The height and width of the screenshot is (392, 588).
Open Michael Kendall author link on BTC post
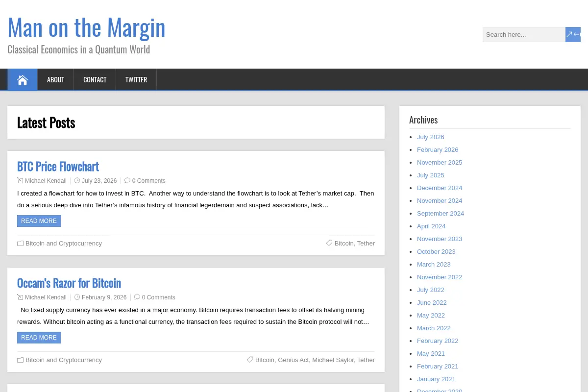pyautogui.click(x=46, y=181)
